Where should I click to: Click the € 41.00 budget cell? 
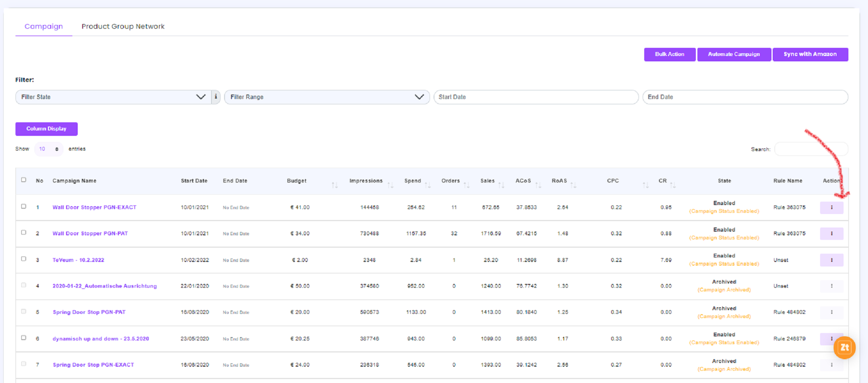coord(300,207)
